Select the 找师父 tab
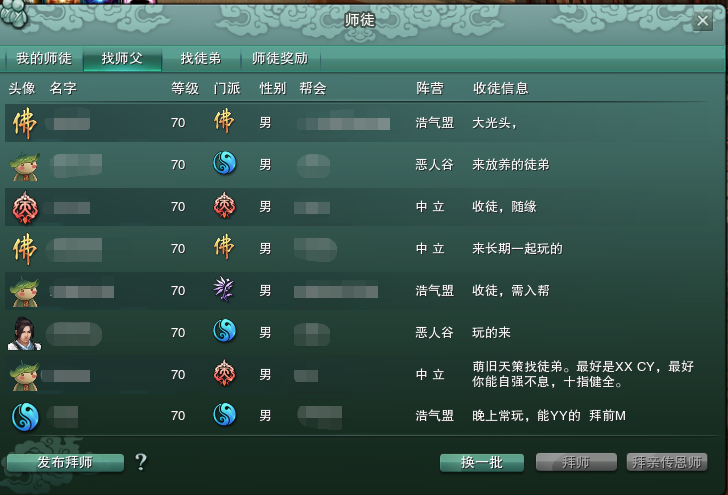Image resolution: width=728 pixels, height=495 pixels. click(122, 59)
